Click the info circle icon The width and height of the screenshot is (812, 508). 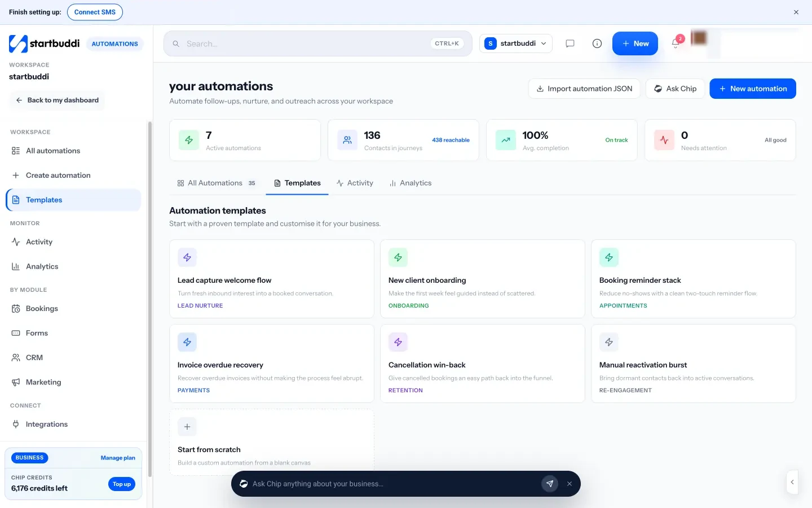(597, 43)
